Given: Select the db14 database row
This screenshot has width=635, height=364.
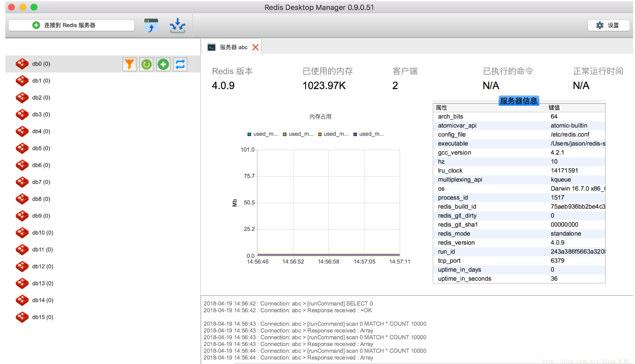Looking at the screenshot, I should tap(103, 300).
